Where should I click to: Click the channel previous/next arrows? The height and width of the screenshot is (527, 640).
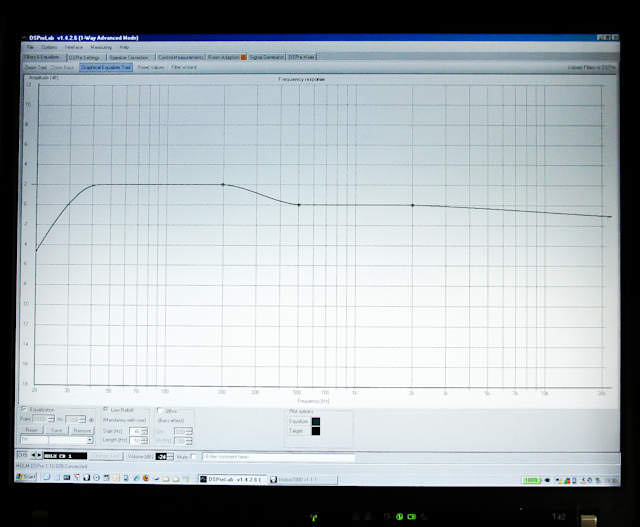point(36,455)
